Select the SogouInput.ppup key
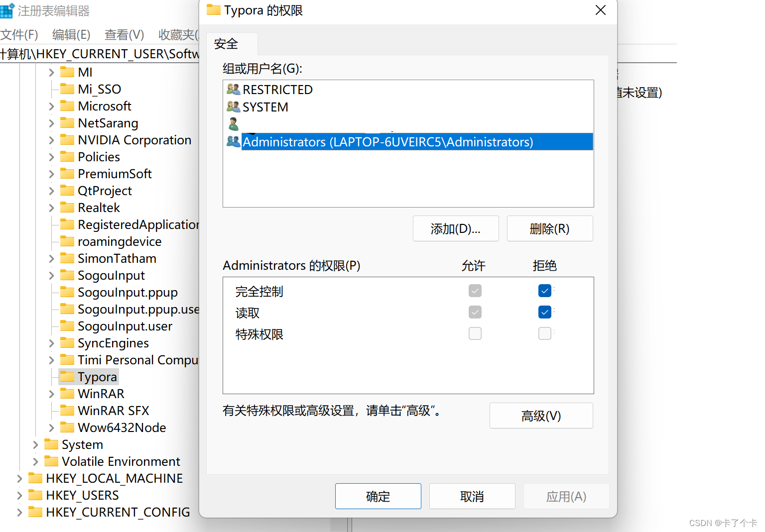Viewport: 765px width, 532px height. click(127, 292)
